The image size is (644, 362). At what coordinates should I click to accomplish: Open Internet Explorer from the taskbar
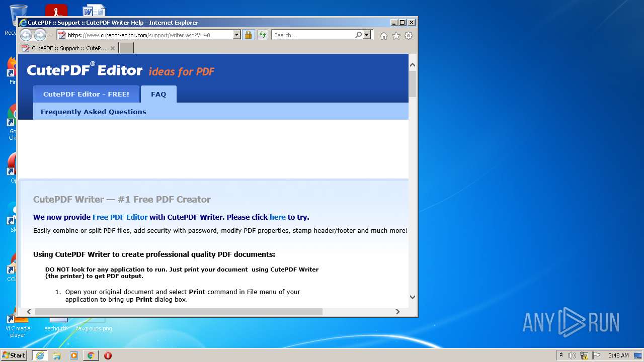point(40,355)
